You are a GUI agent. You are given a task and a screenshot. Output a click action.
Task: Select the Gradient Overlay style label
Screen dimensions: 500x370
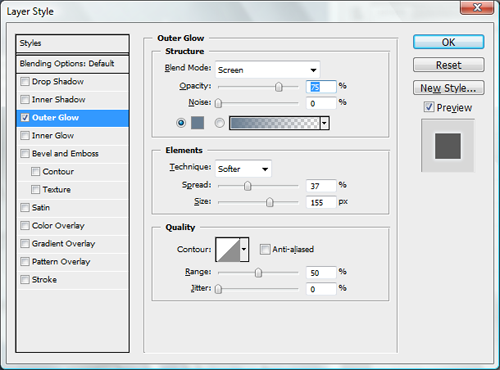[x=63, y=244]
